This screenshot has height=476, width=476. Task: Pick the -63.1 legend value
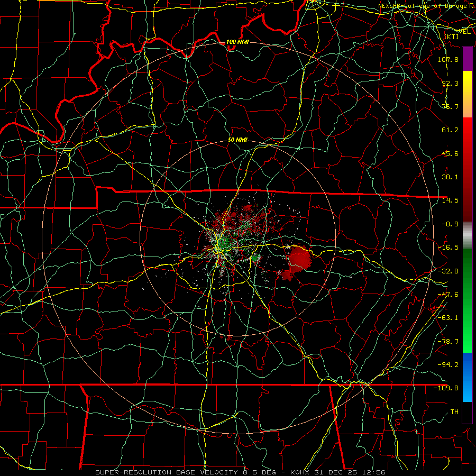[x=448, y=318]
